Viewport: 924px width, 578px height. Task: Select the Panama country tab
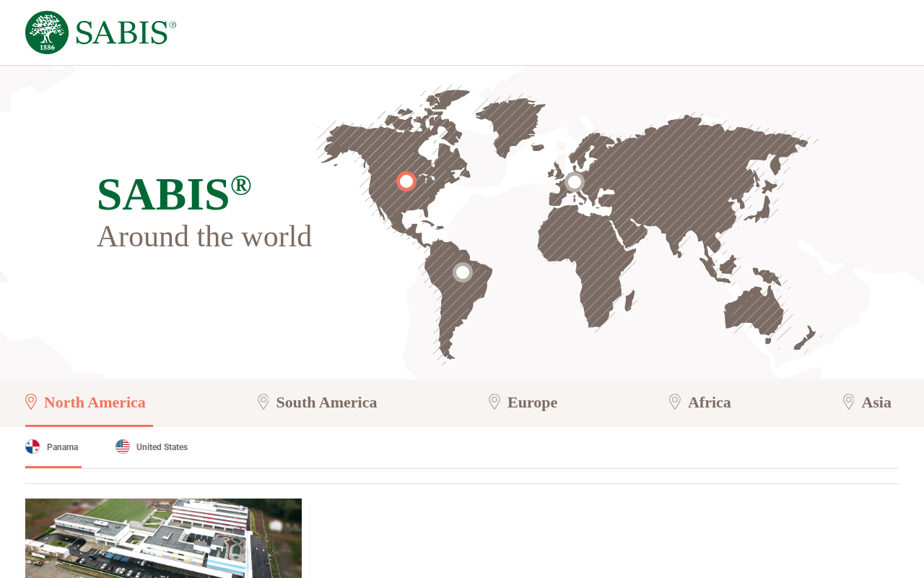53,447
